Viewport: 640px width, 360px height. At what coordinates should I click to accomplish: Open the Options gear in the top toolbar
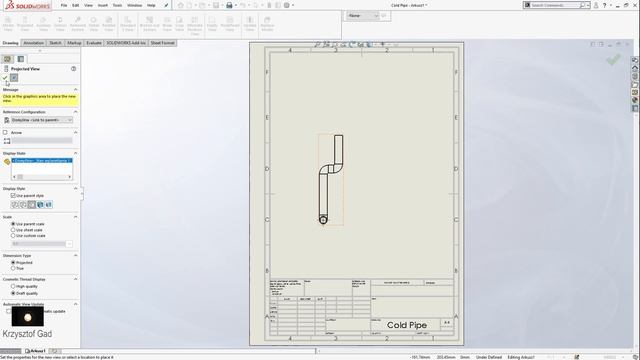pos(287,5)
